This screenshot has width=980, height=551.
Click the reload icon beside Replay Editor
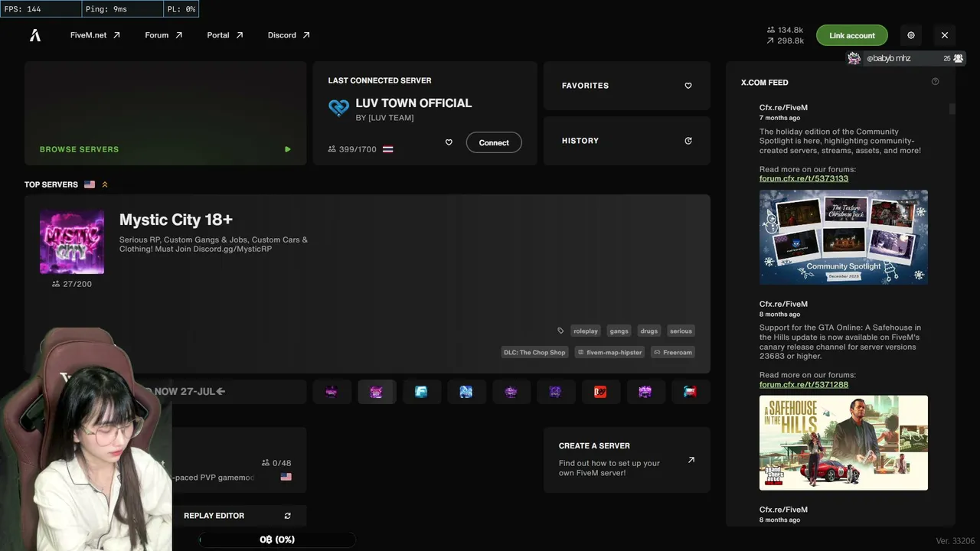pos(288,516)
